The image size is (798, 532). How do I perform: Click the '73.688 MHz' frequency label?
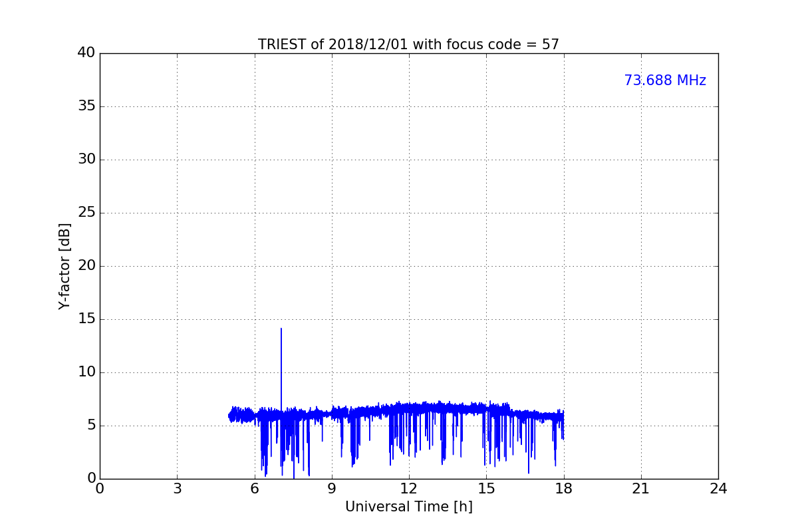[665, 80]
